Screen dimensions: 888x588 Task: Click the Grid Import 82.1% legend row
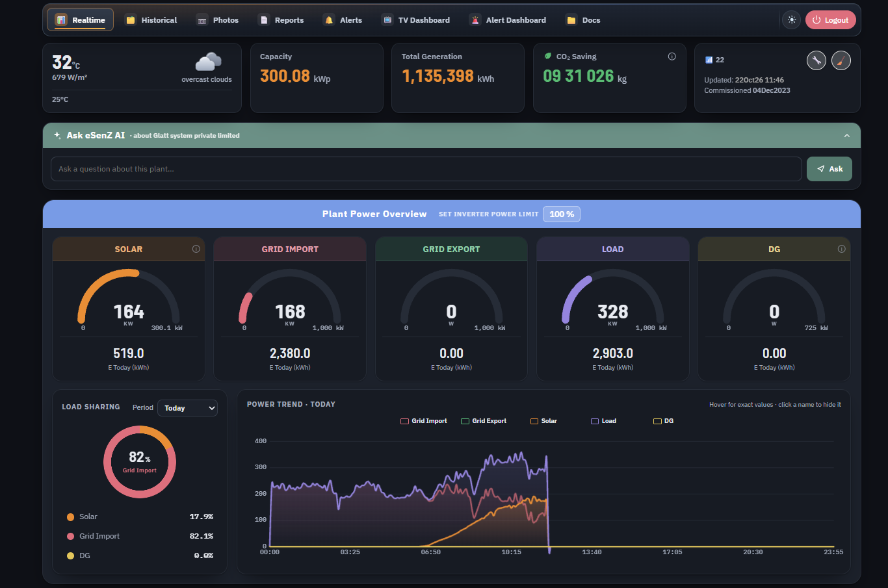[x=140, y=536]
